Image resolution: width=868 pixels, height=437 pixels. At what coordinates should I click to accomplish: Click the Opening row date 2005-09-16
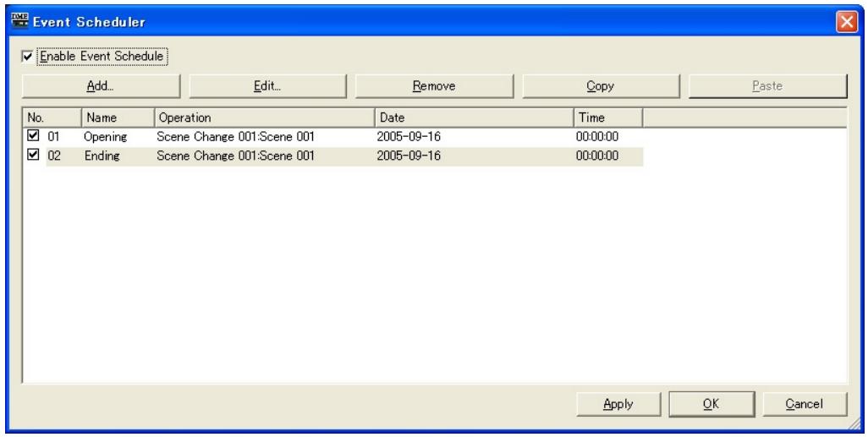[409, 137]
